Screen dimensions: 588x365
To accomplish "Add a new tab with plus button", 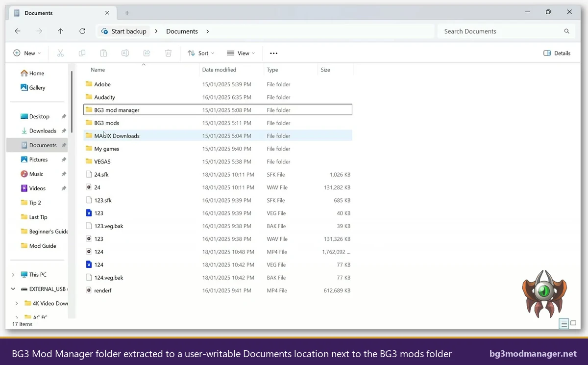I will pyautogui.click(x=127, y=13).
